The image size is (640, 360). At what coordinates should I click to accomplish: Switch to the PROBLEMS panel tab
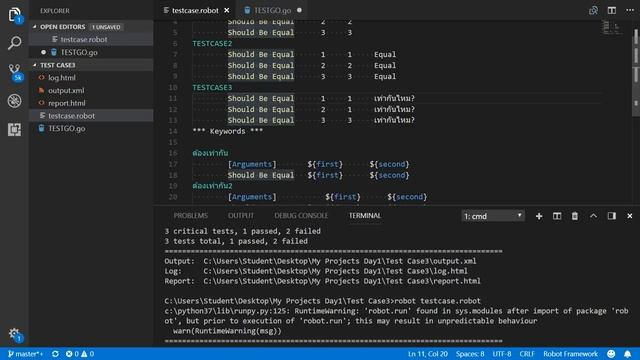191,216
